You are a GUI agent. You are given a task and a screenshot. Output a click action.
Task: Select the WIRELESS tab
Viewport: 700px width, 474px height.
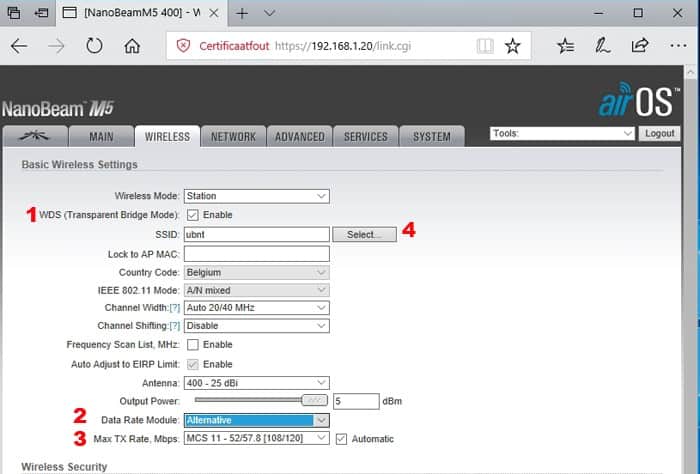167,137
